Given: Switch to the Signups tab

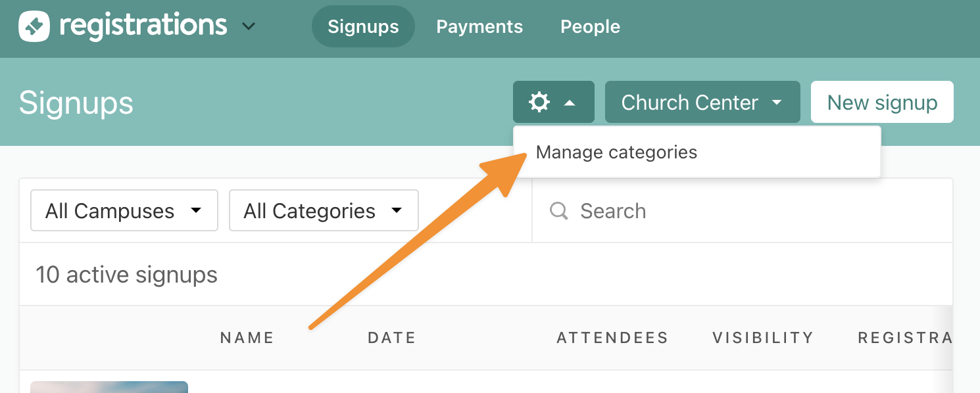Looking at the screenshot, I should tap(363, 26).
